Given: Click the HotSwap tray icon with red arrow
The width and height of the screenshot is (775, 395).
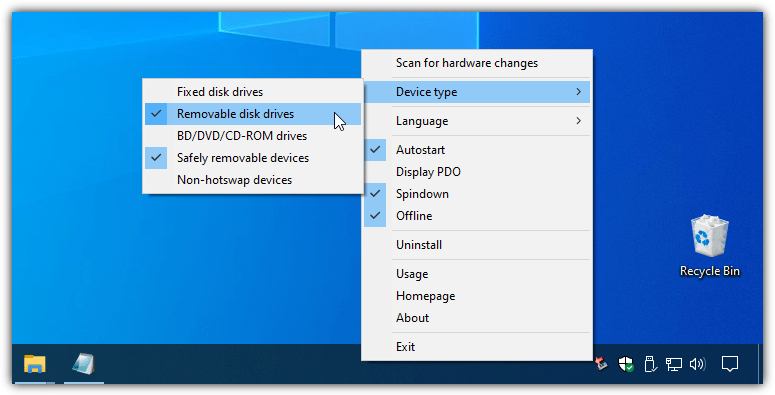Looking at the screenshot, I should tap(602, 364).
